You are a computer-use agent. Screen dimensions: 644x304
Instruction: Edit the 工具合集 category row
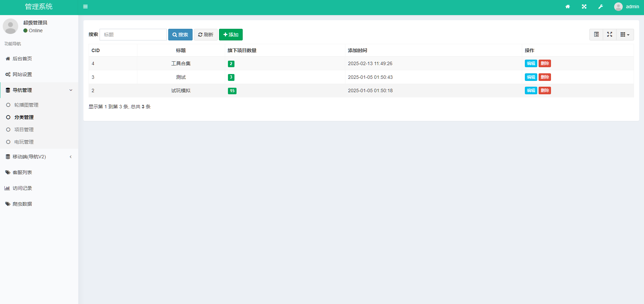531,63
